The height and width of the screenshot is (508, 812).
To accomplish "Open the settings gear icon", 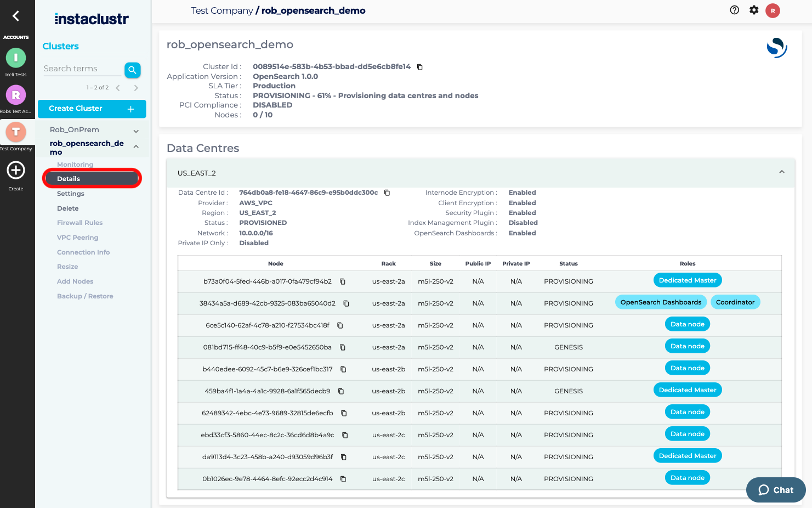I will [x=754, y=10].
